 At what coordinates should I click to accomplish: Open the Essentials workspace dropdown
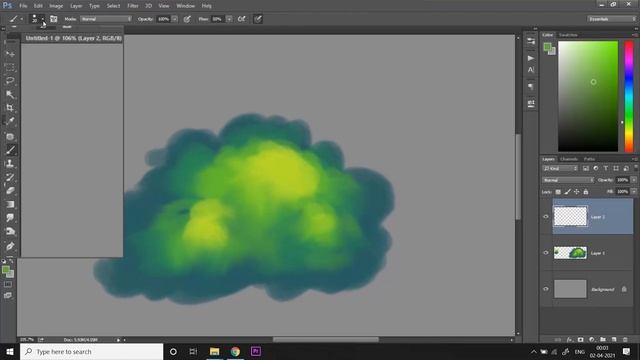point(611,19)
